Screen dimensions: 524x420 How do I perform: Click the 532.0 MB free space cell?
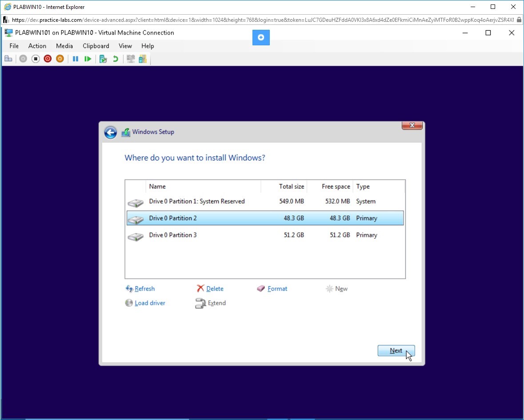[x=337, y=201]
